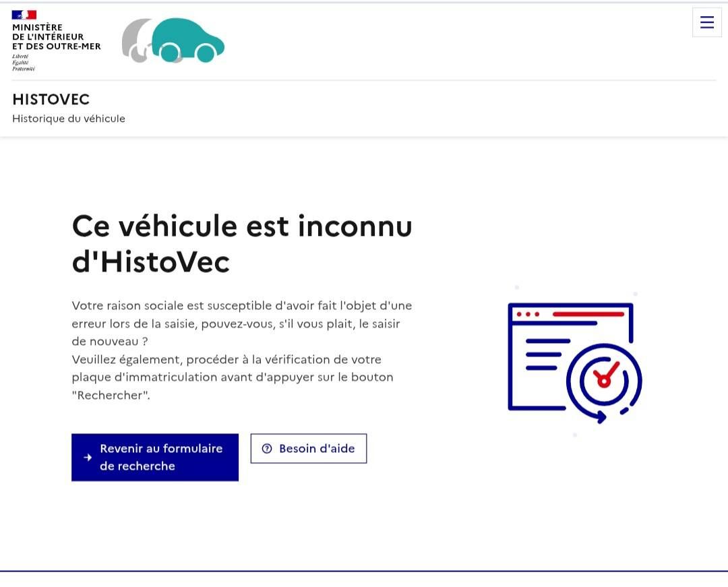This screenshot has width=728, height=587.
Task: Return to the search form button
Action: tap(155, 457)
